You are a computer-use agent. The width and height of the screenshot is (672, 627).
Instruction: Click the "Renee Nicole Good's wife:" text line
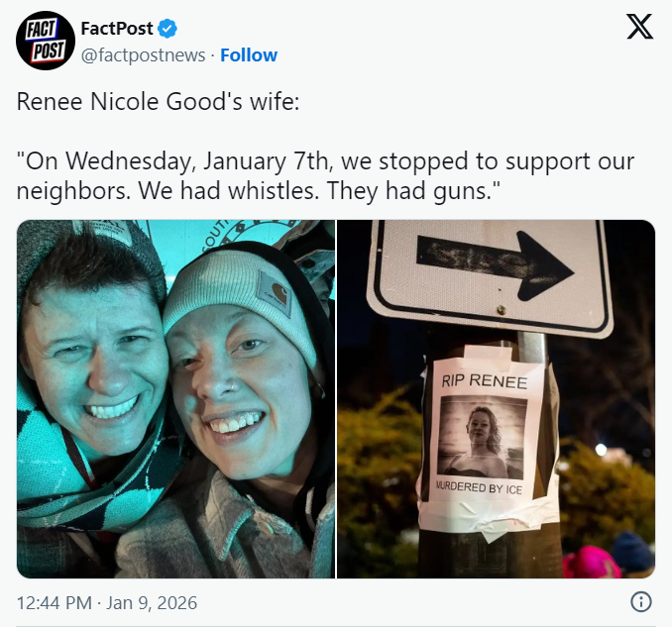(158, 101)
